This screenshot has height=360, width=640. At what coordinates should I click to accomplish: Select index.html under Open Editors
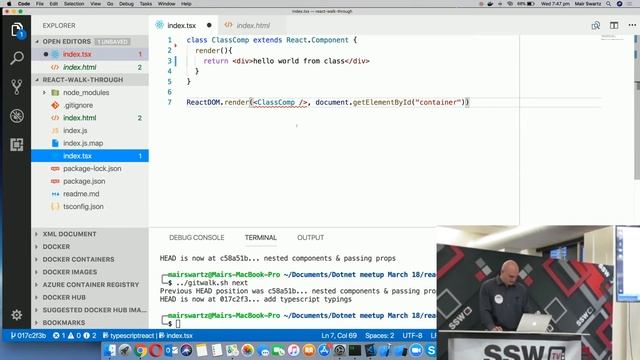tap(90, 67)
